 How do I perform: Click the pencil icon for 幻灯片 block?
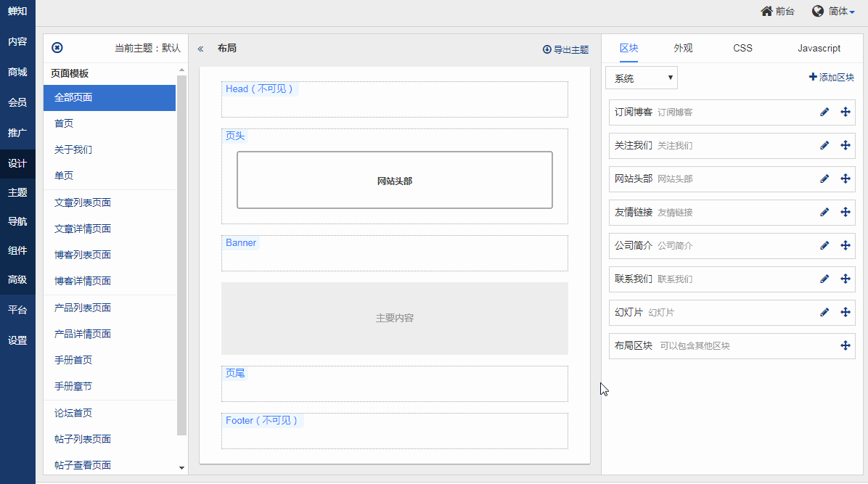click(824, 312)
